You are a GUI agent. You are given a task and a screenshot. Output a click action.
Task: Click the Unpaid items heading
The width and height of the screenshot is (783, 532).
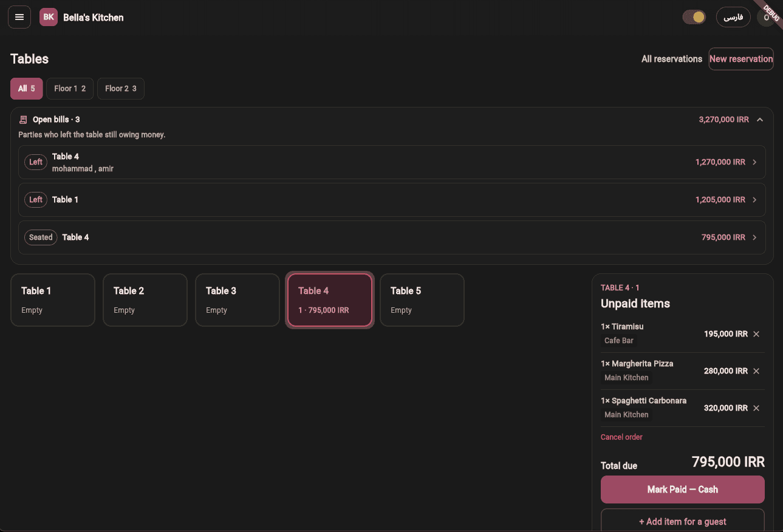click(635, 304)
